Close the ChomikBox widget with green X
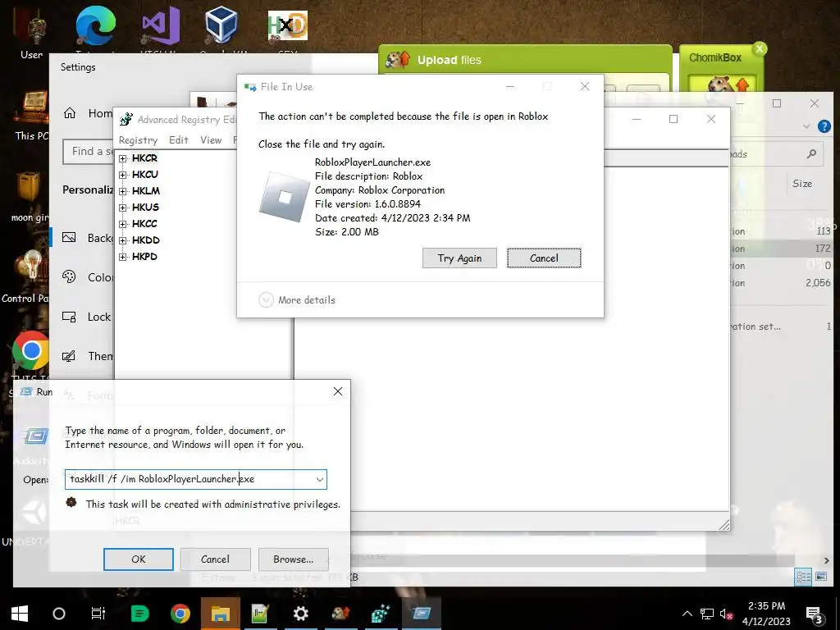This screenshot has width=840, height=630. click(759, 48)
